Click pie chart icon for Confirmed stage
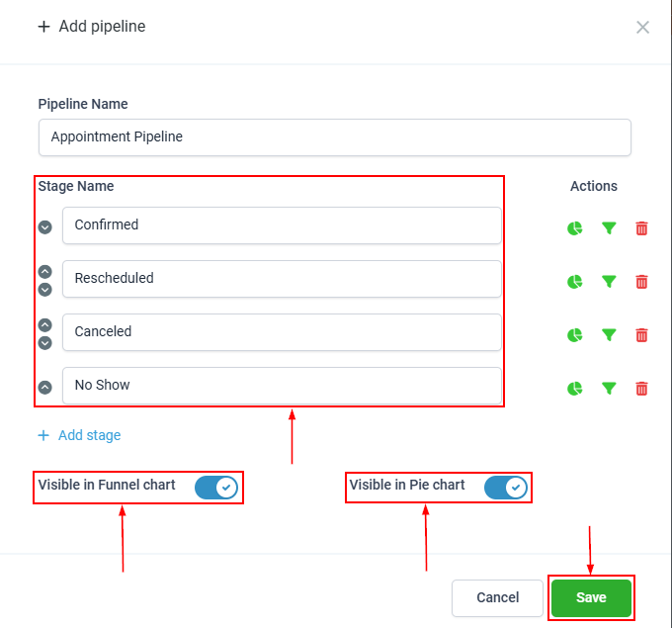 click(x=575, y=228)
